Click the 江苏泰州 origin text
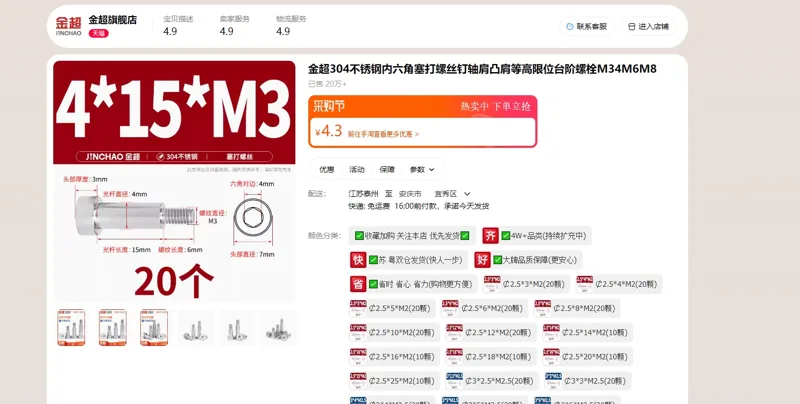Screen dimensions: 800x404 (x=363, y=194)
